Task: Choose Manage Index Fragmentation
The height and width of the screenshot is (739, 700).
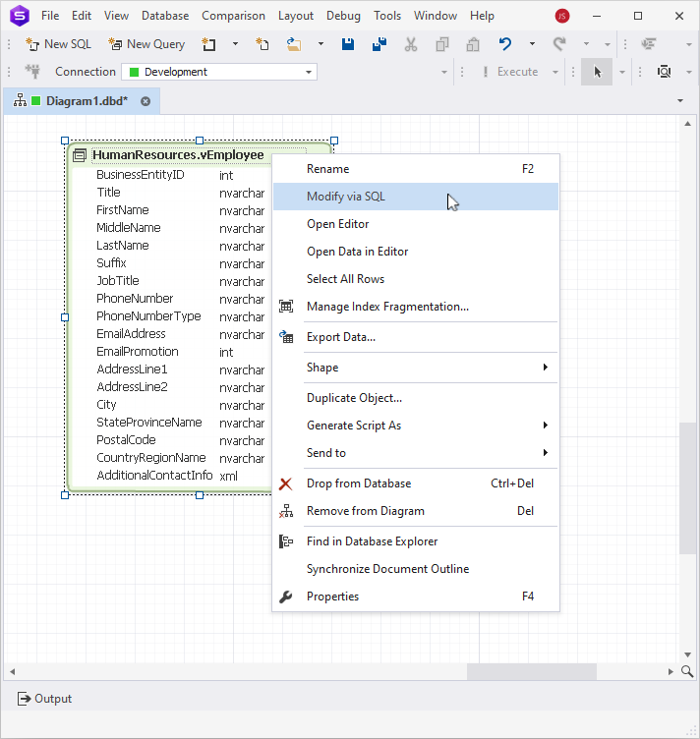Action: 416,307
